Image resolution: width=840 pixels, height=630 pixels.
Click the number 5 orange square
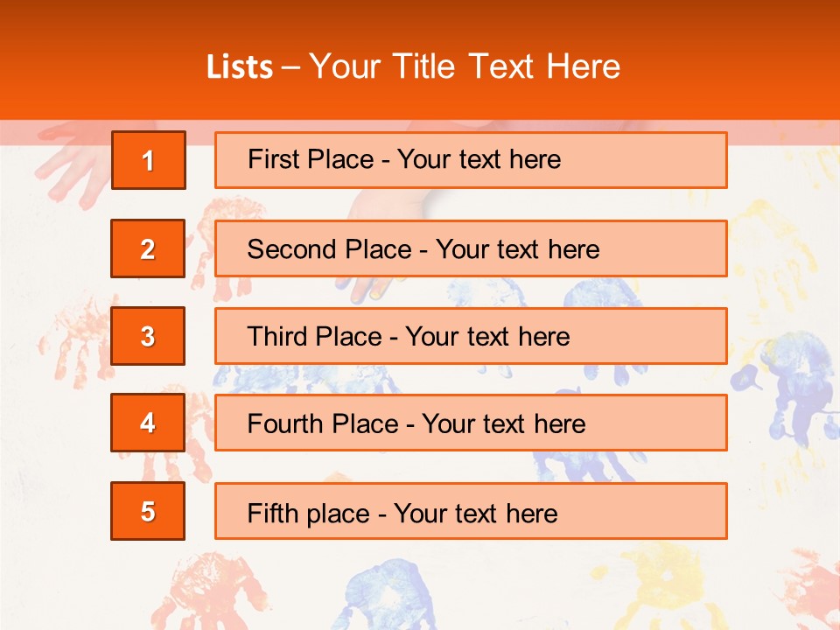tap(148, 511)
